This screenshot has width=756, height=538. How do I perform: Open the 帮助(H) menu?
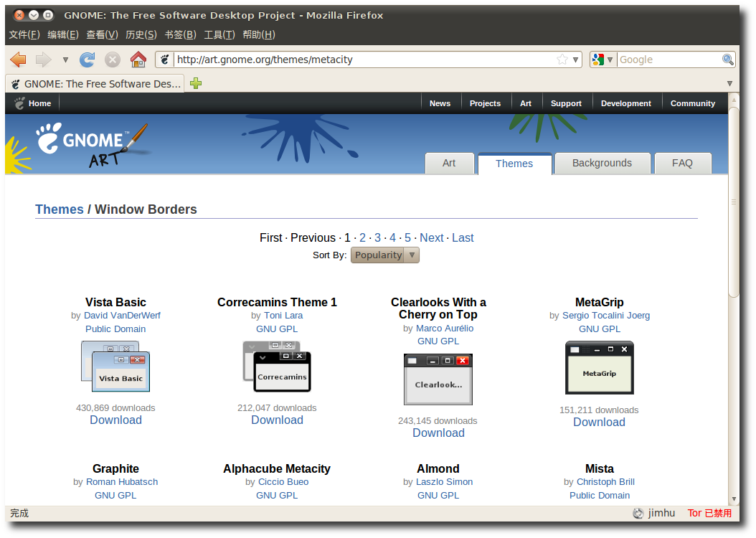point(259,34)
